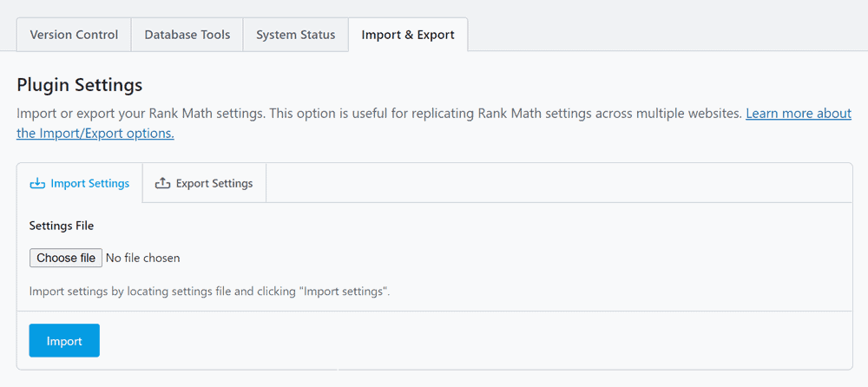The width and height of the screenshot is (868, 387).
Task: Click the import tray icon beside Import Settings
Action: (x=37, y=183)
